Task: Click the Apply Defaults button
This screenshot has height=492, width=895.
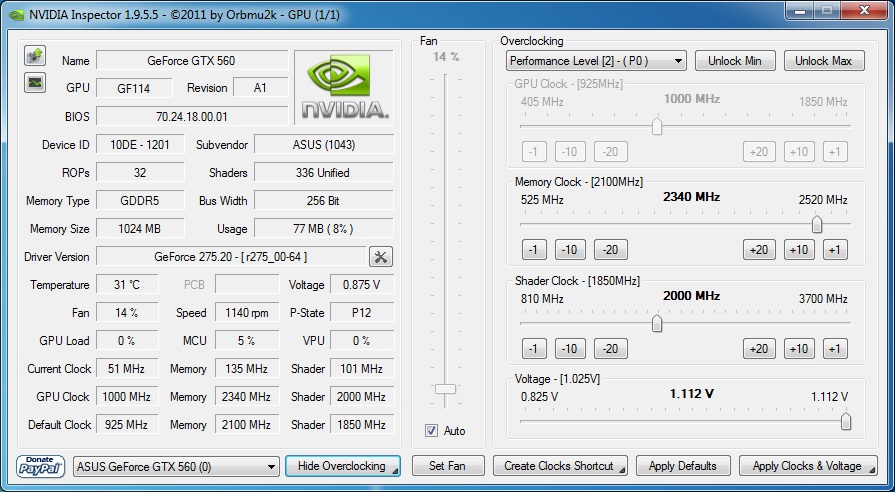Action: point(682,466)
